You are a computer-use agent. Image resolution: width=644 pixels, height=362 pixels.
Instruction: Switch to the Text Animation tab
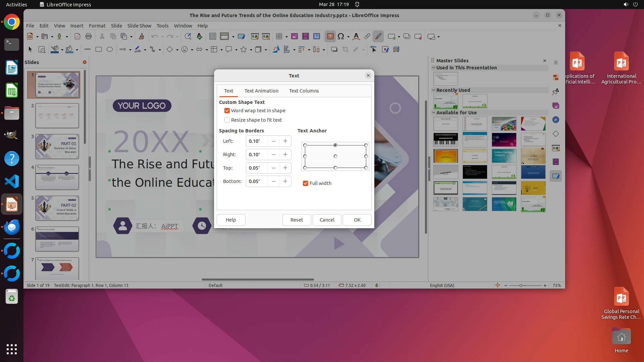261,91
